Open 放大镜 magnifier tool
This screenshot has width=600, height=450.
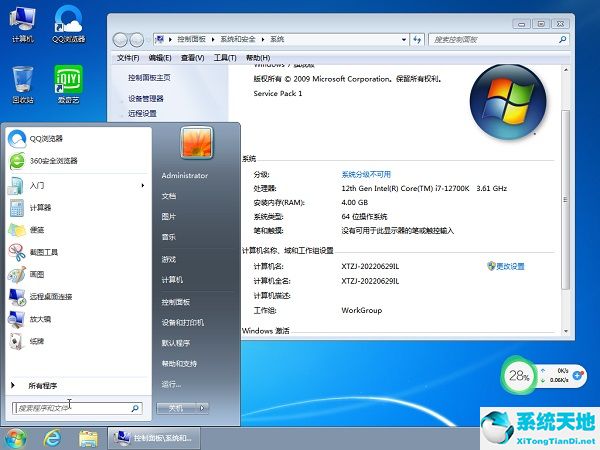point(40,319)
